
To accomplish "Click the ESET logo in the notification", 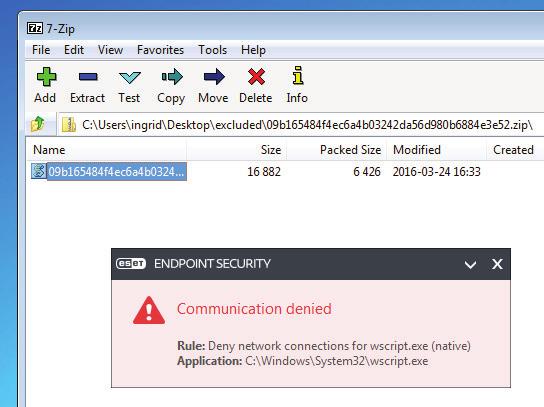I will coord(131,264).
